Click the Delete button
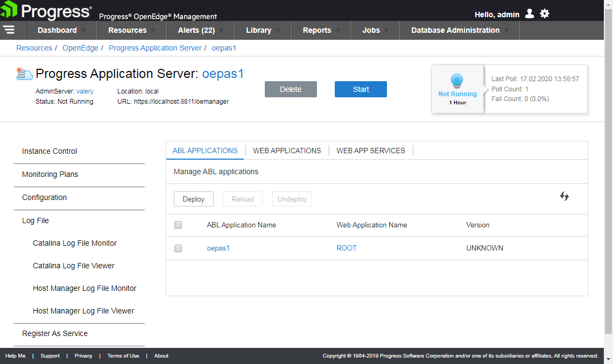Image resolution: width=613 pixels, height=364 pixels. pos(291,89)
